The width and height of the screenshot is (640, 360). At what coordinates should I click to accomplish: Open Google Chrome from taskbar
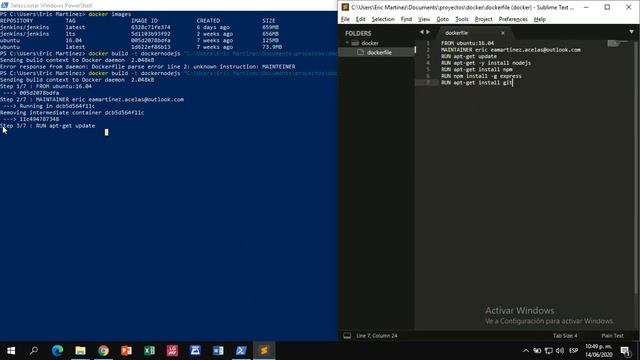[x=103, y=351]
